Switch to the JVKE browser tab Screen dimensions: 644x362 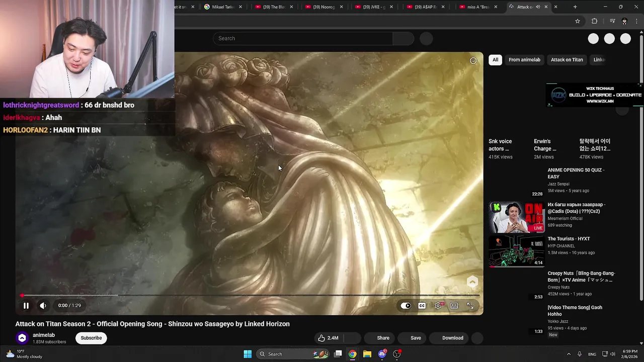tap(375, 7)
